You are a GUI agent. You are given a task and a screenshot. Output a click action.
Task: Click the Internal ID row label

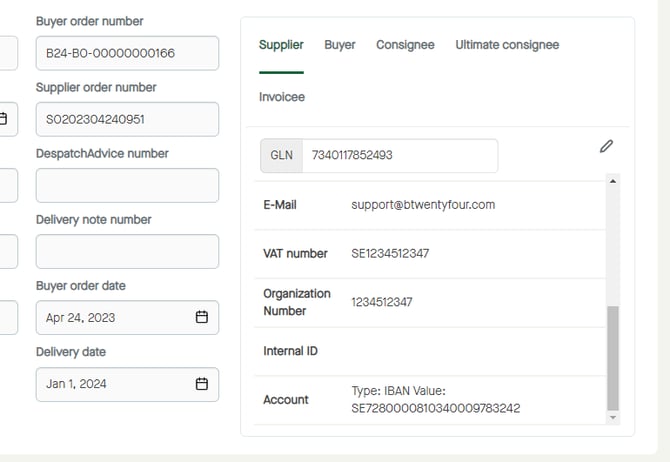coord(291,351)
